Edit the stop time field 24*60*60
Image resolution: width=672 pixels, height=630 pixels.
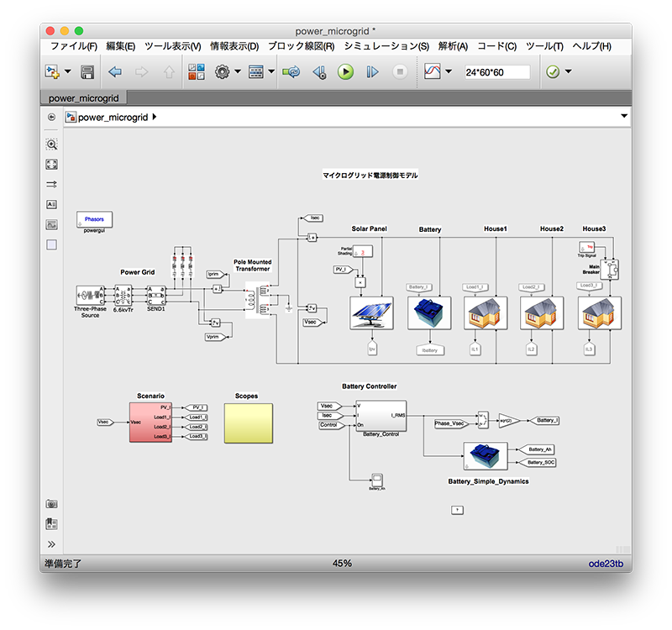tap(497, 72)
